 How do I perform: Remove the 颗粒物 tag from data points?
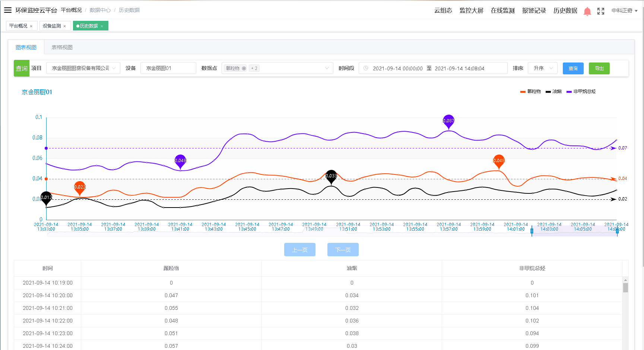pos(244,68)
